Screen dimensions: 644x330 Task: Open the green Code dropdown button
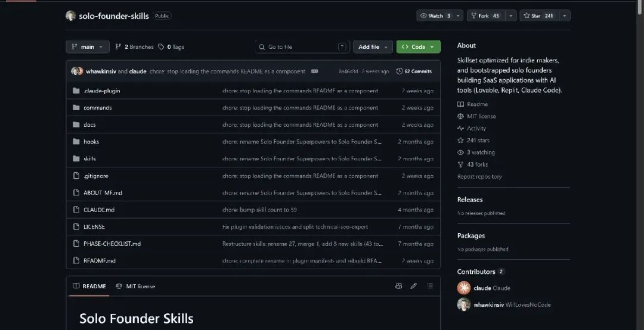pyautogui.click(x=419, y=47)
